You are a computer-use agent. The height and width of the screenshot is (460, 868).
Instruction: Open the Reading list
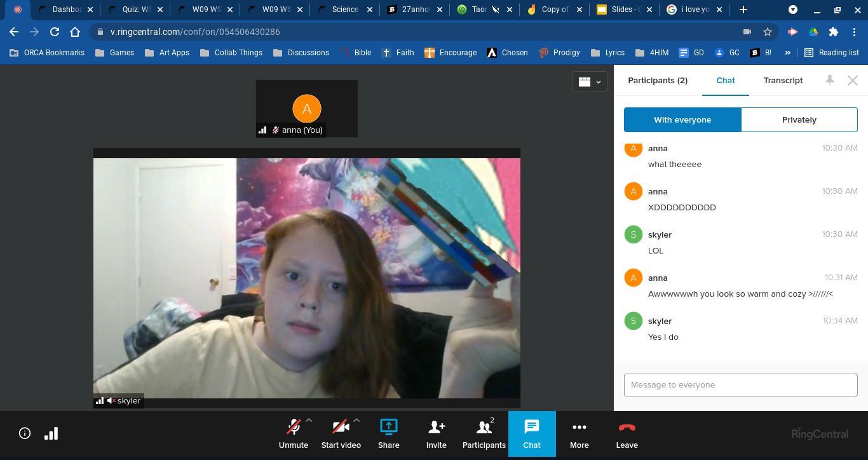pos(832,53)
